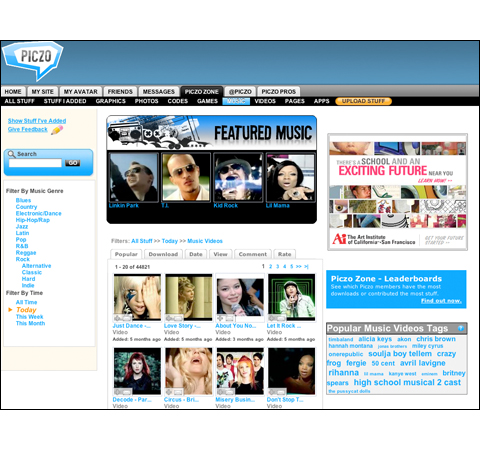Expand the Rock genre category

(23, 259)
